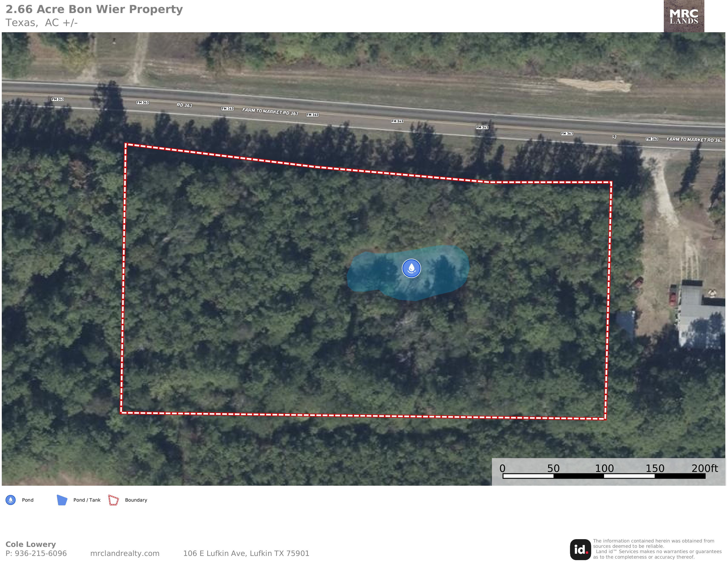Click the Boundary legend label
728x563 pixels.
click(x=136, y=500)
